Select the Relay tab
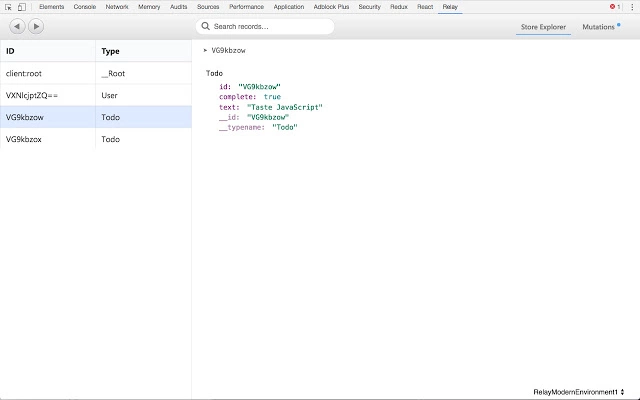The width and height of the screenshot is (640, 400). (x=450, y=7)
